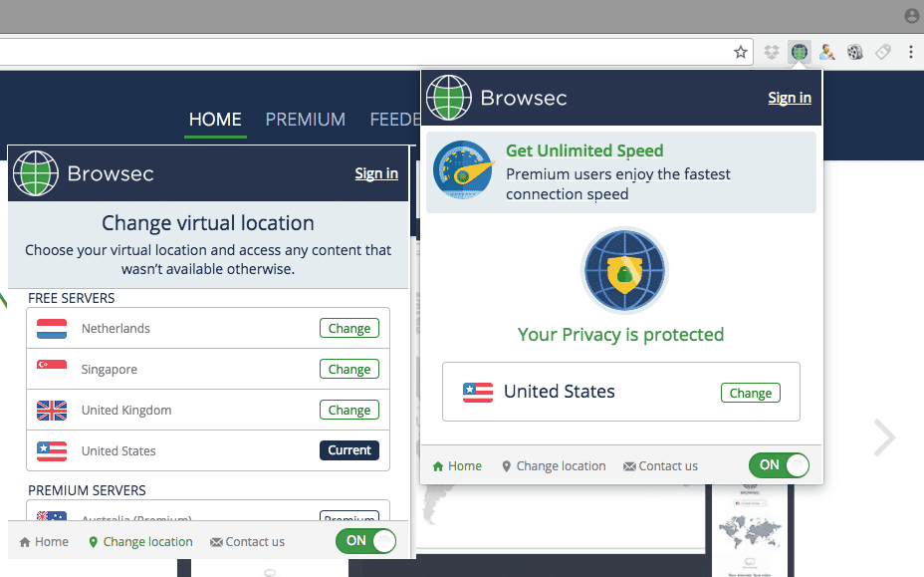Screen dimensions: 924x577
Task: Click the tag extension icon in toolbar
Action: pyautogui.click(x=883, y=52)
